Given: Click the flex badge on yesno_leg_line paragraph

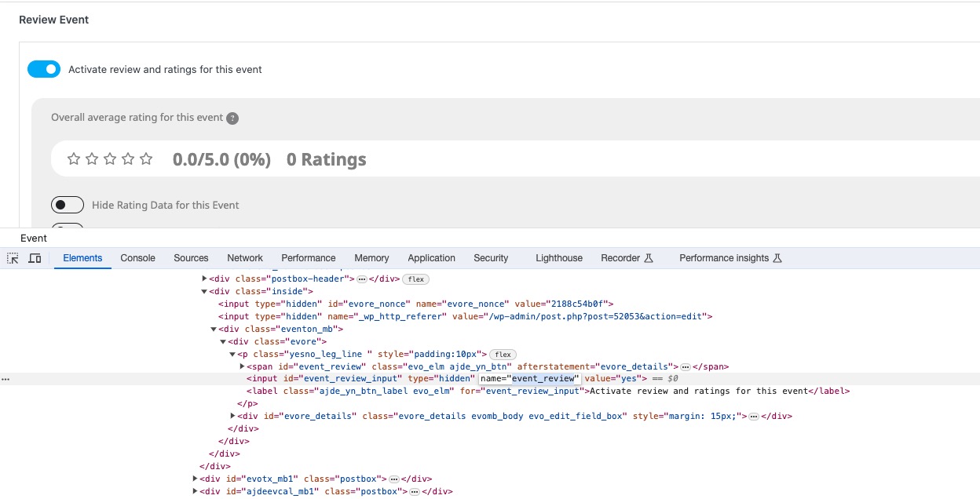Looking at the screenshot, I should [x=503, y=355].
